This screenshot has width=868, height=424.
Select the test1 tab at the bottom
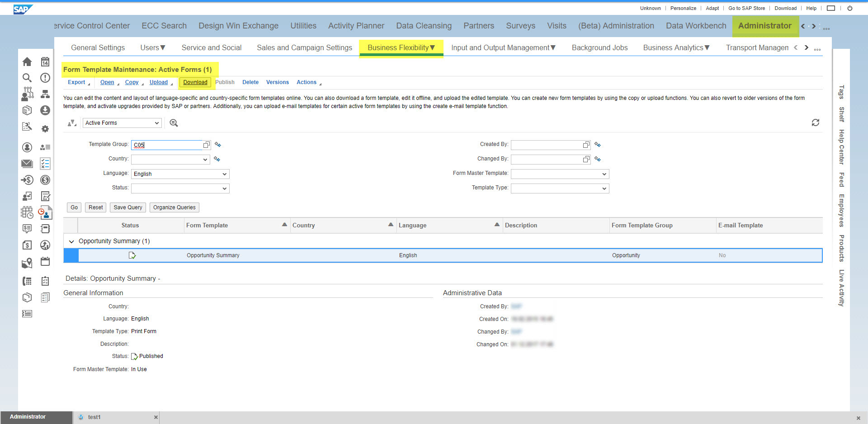[94, 417]
